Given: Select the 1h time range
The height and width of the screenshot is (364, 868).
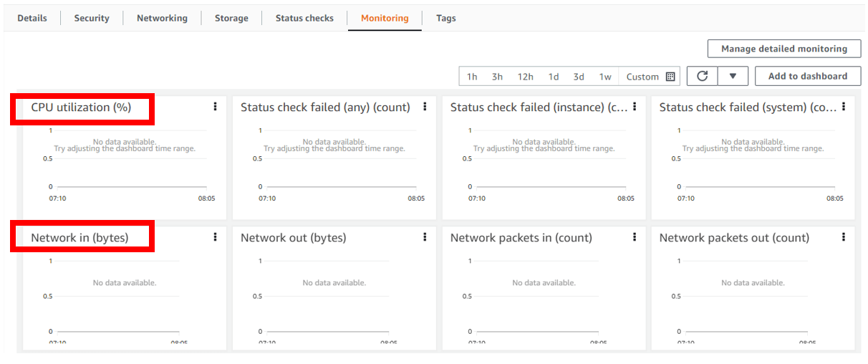Looking at the screenshot, I should (x=472, y=77).
